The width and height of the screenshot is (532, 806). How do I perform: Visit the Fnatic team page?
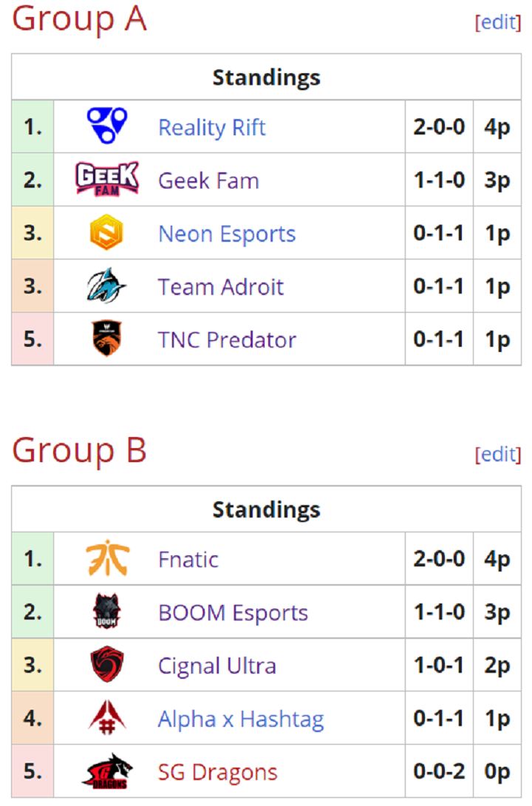click(x=188, y=559)
